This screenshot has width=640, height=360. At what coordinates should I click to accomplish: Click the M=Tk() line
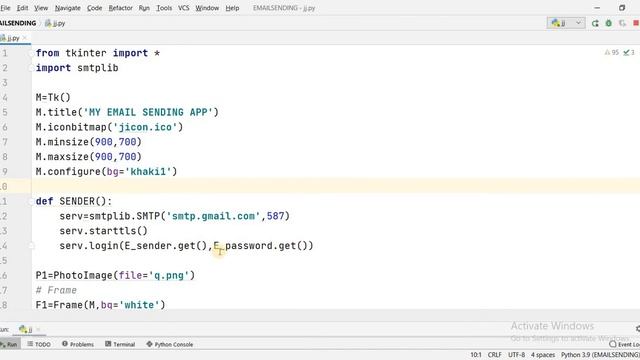[x=53, y=98]
